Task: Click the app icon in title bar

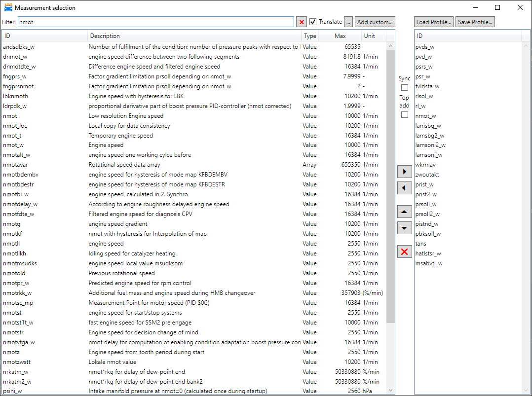Action: pyautogui.click(x=8, y=8)
